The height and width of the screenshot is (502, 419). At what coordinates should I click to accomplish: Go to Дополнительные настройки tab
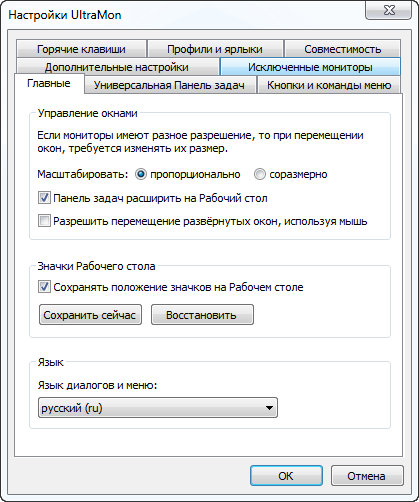117,67
